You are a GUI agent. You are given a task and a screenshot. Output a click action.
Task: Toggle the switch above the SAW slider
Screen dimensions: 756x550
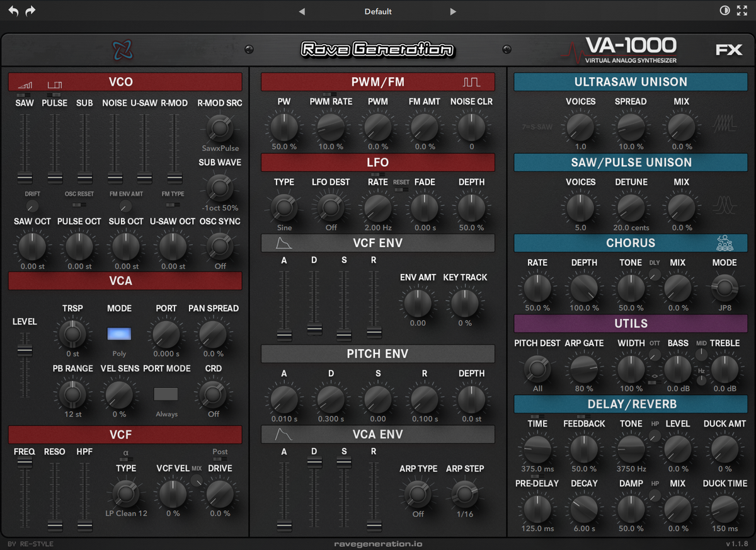point(24,95)
